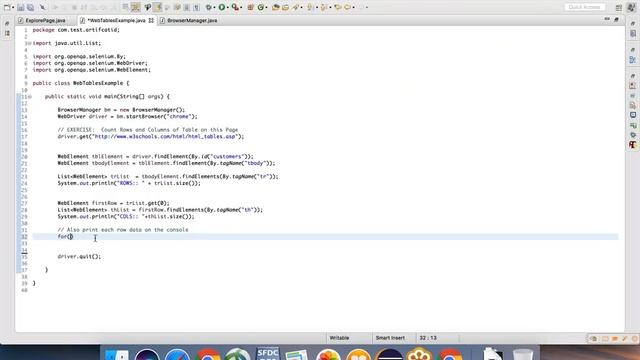Open the Debug configurations dropdown arrow

pyautogui.click(x=215, y=7)
